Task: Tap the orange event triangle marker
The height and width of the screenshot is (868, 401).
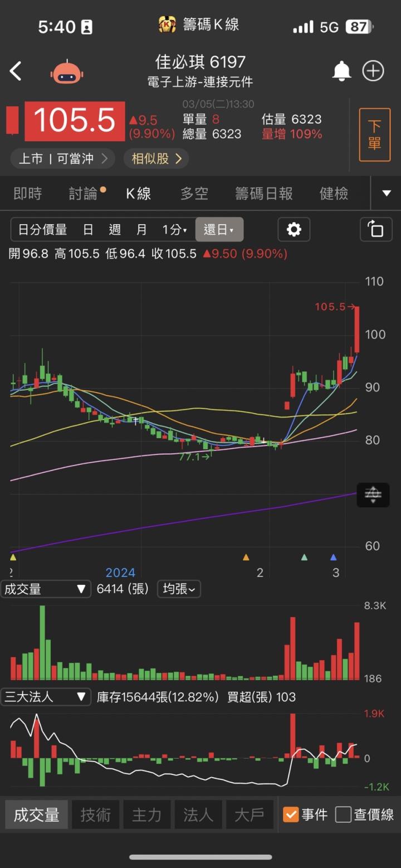Action: (x=246, y=557)
